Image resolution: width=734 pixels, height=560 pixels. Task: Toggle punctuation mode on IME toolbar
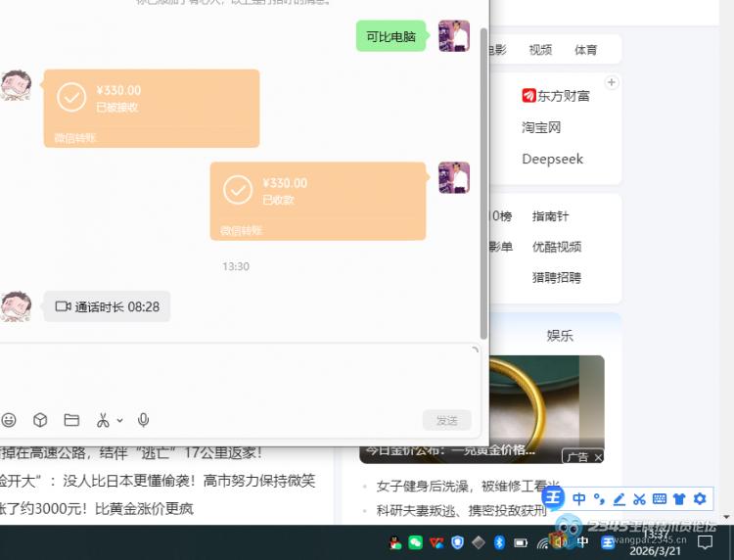(x=599, y=498)
